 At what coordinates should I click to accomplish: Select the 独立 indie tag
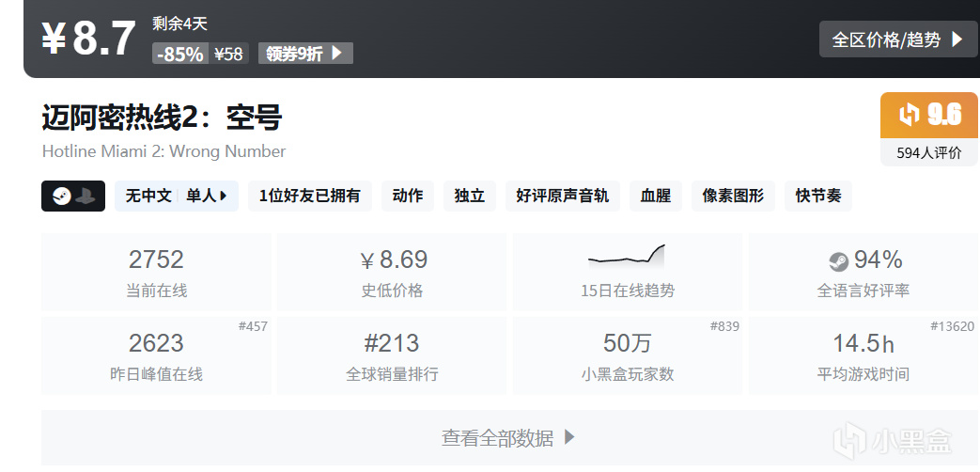click(x=470, y=197)
